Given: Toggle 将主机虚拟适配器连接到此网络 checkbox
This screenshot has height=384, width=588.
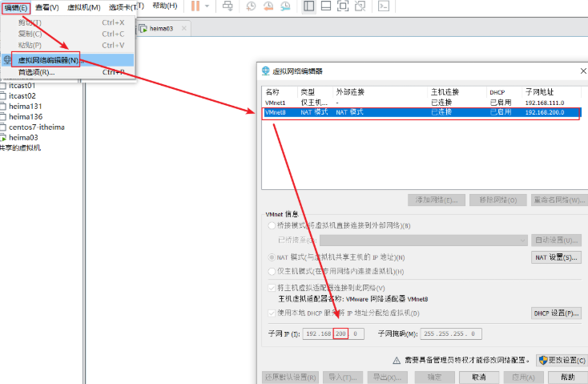Looking at the screenshot, I should [x=272, y=288].
